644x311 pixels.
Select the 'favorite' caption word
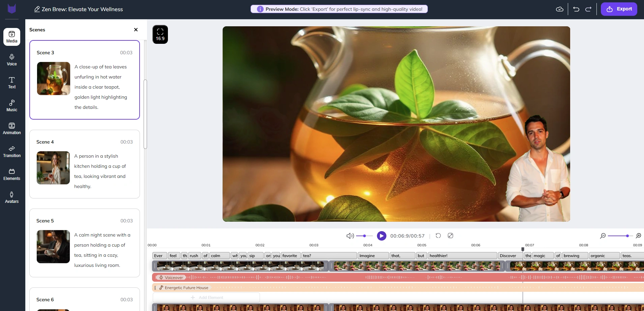[291, 256]
